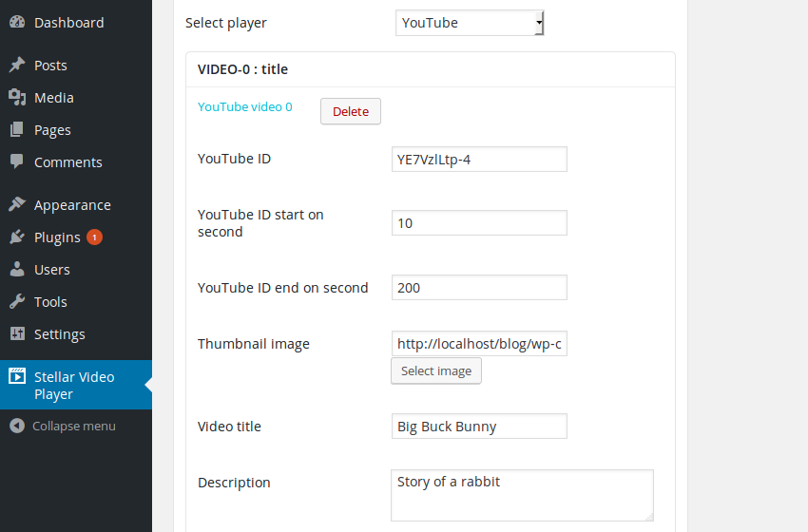Click the Pages document icon
Viewport: 808px width, 532px height.
17,130
